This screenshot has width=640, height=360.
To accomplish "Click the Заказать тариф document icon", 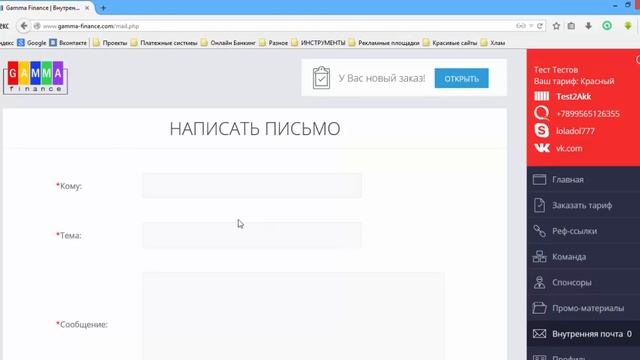I will tap(539, 205).
